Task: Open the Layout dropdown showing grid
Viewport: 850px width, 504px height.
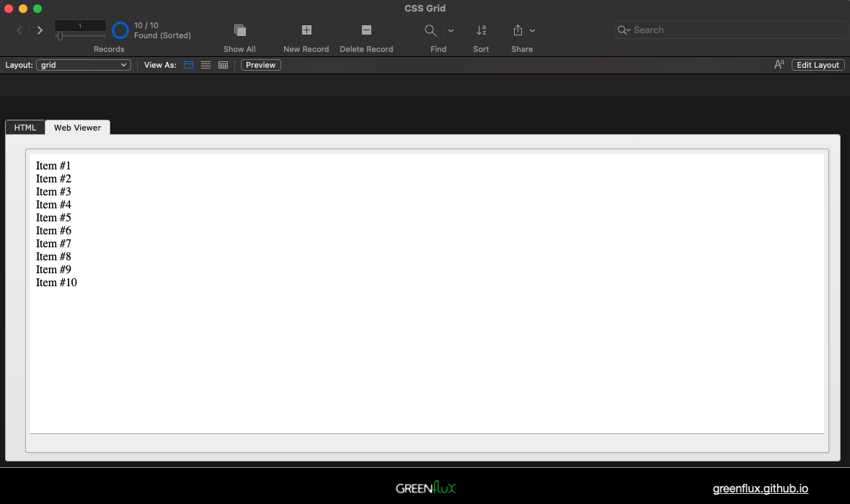Action: [x=83, y=65]
